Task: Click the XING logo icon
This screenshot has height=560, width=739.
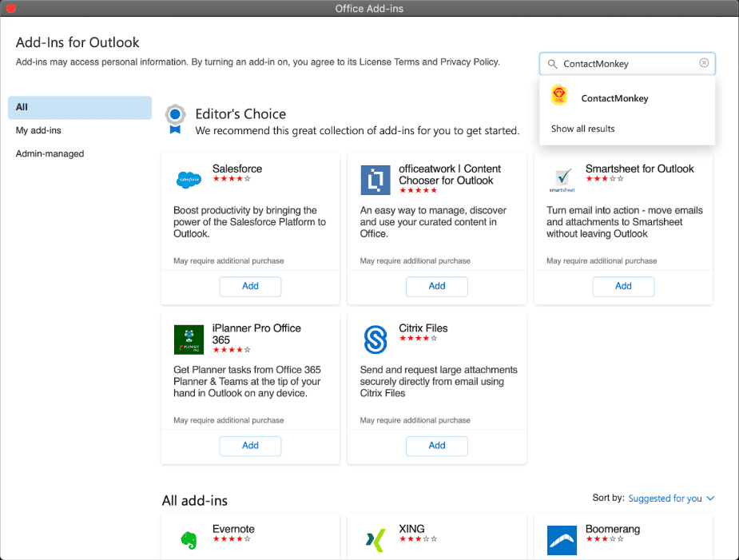Action: (375, 539)
